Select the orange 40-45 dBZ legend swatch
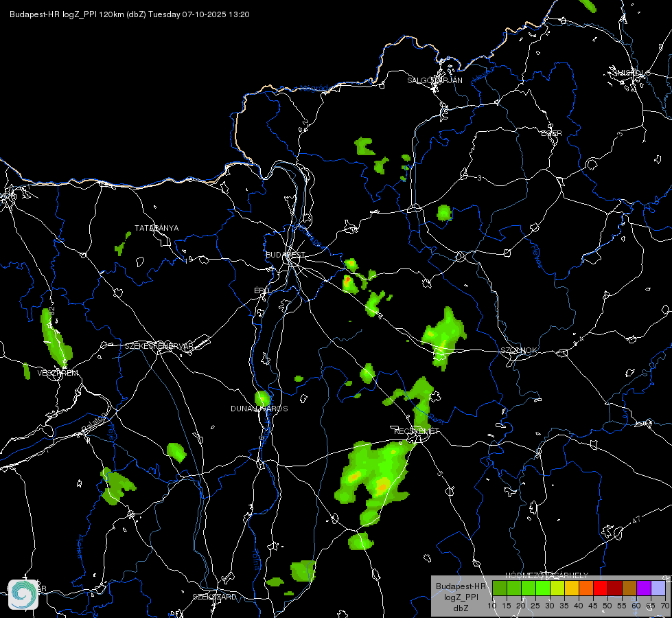Screen dimensions: 672x618 [x=586, y=588]
